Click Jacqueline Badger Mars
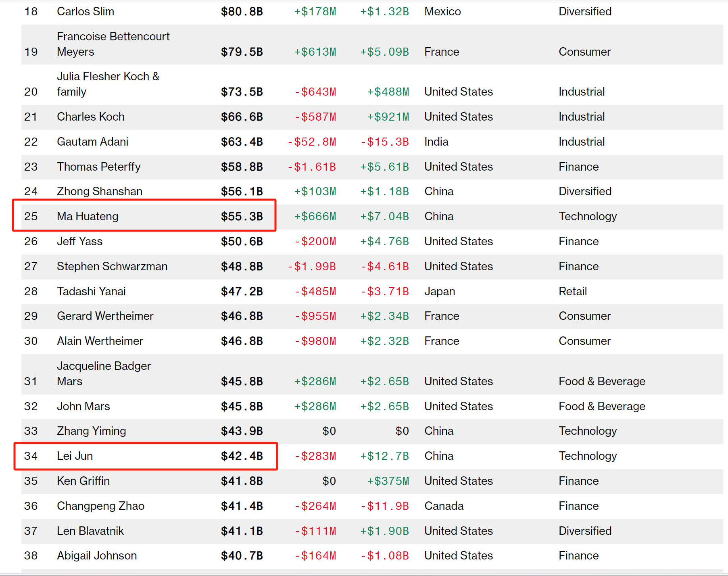The image size is (728, 576). (x=104, y=374)
